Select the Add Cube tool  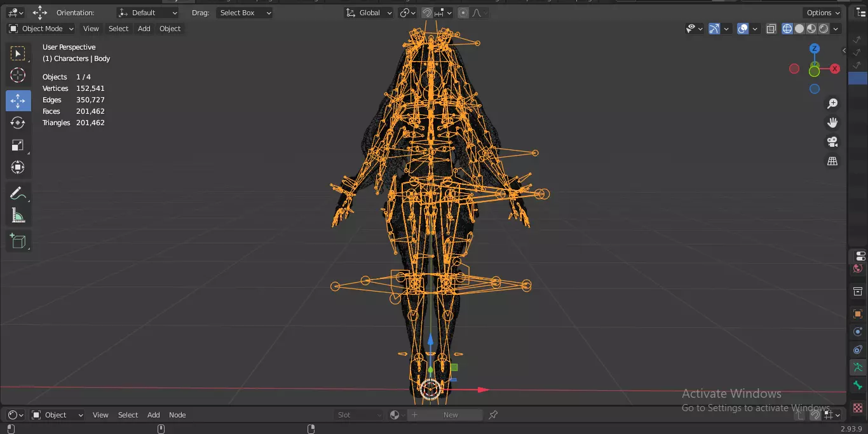coord(18,241)
